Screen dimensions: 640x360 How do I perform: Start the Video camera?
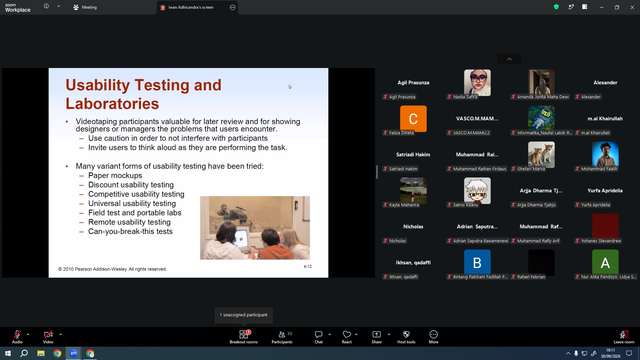[x=48, y=337]
